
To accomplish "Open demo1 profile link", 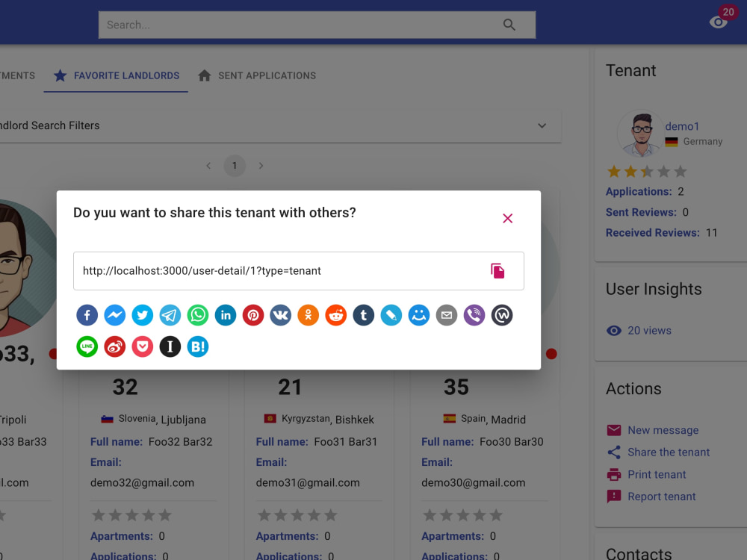I will (x=682, y=126).
